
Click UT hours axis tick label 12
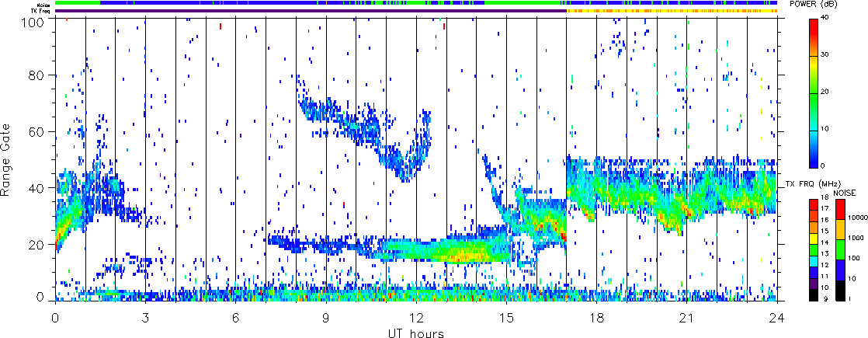(x=416, y=318)
